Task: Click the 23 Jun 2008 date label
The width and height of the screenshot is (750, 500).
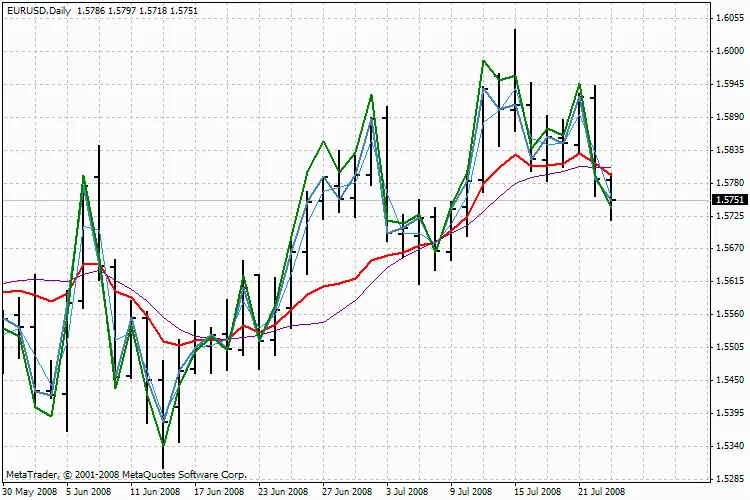Action: tap(282, 492)
